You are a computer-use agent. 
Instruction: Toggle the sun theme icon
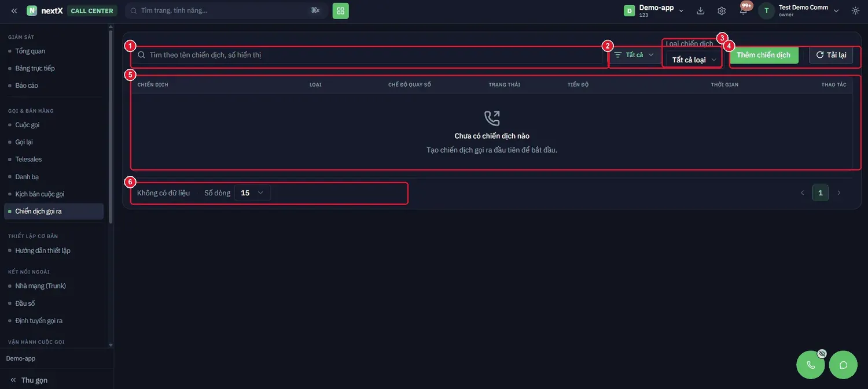[856, 10]
